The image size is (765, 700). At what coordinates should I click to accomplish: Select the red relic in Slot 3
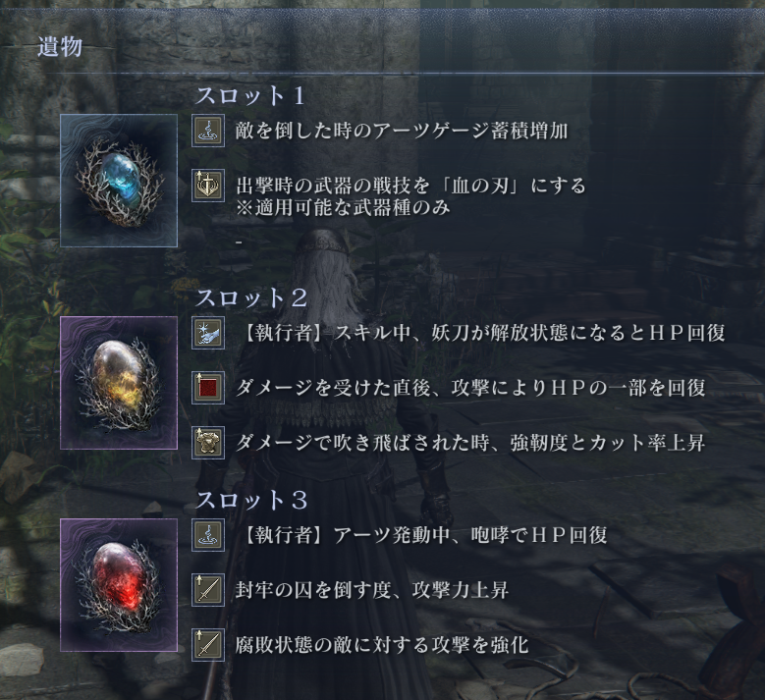[119, 585]
